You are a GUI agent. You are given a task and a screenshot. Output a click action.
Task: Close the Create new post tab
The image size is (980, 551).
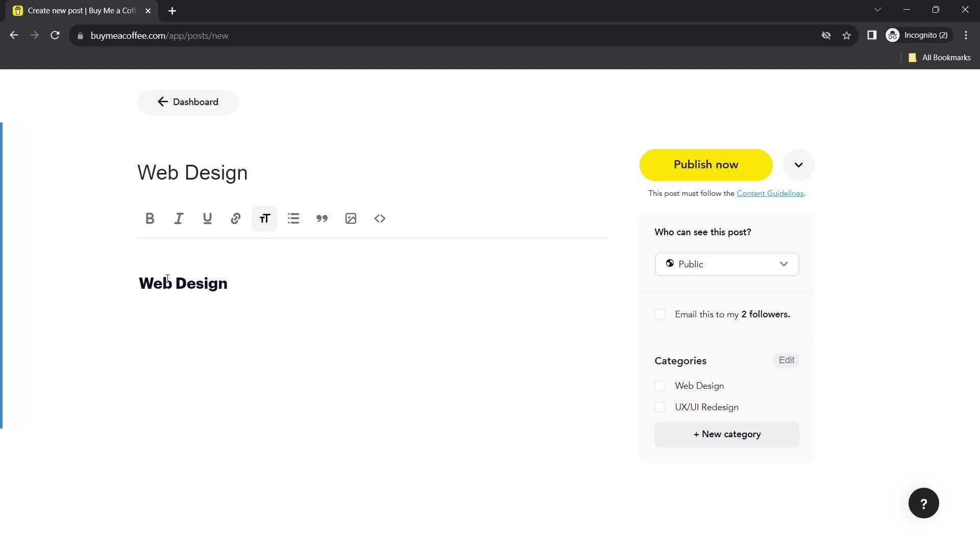tap(148, 11)
